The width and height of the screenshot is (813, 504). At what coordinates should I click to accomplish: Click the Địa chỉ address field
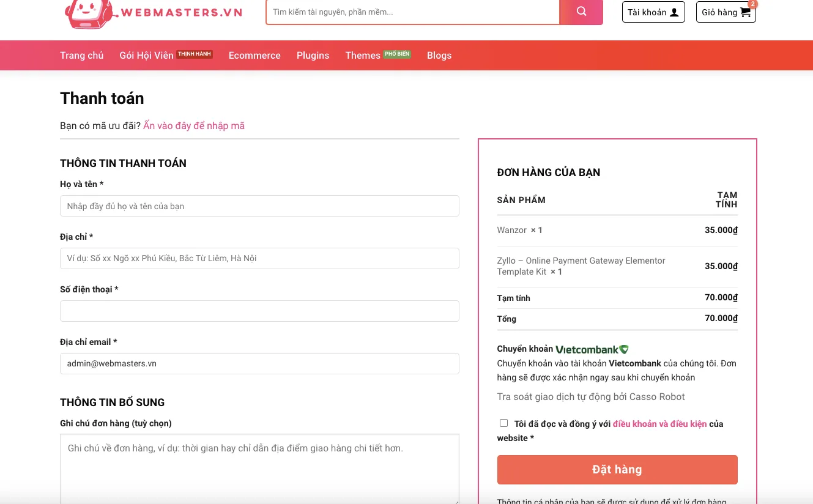259,258
